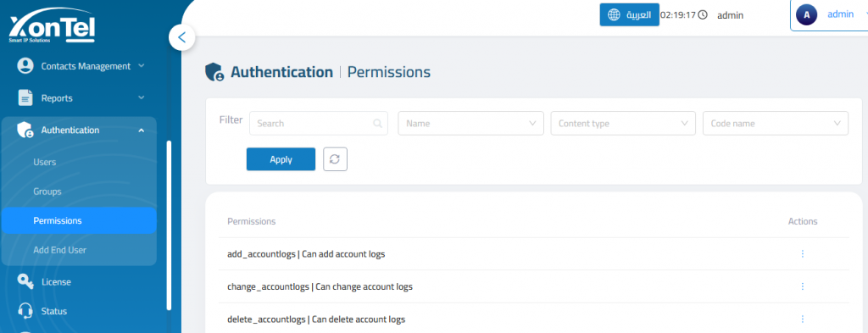Screen dimensions: 868x333
Task: Click the refresh filter icon button
Action: click(335, 159)
